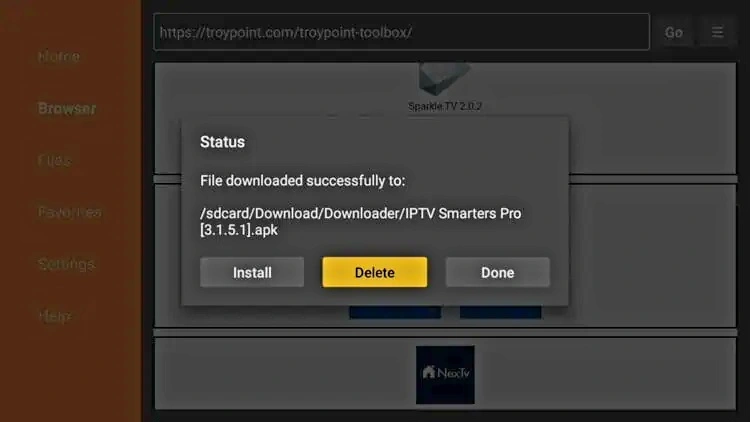Screen dimensions: 750x422
Task: Select the downloaded file path text
Action: click(361, 222)
